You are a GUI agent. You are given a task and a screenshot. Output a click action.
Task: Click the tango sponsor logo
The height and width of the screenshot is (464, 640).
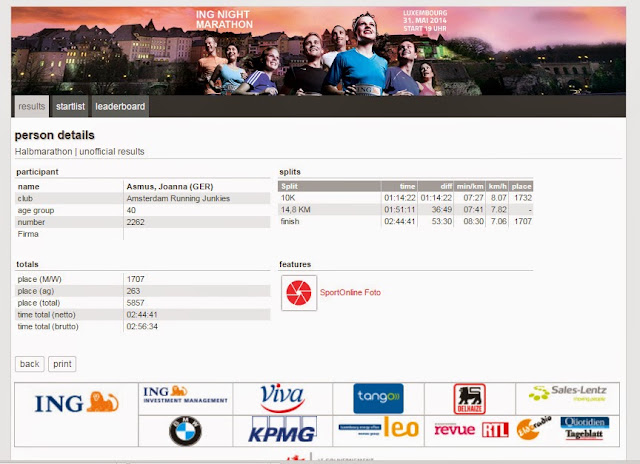click(x=378, y=398)
